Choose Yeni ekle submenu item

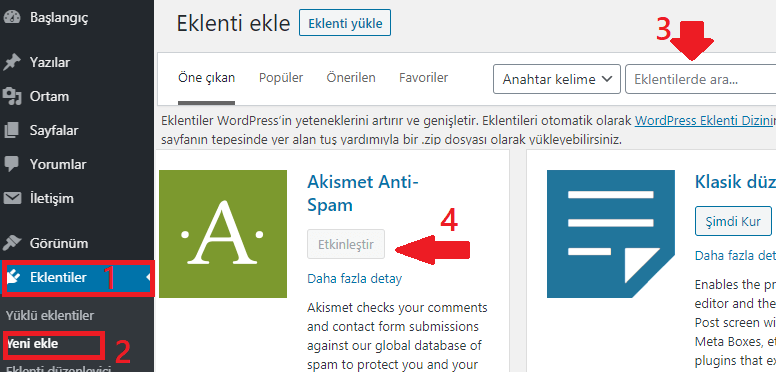coord(33,343)
